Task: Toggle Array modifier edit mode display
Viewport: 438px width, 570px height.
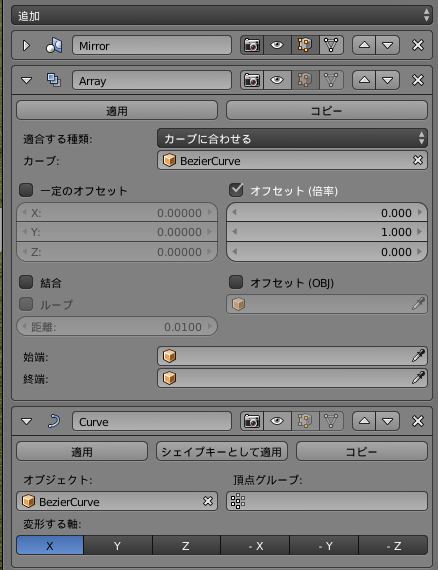Action: point(305,80)
